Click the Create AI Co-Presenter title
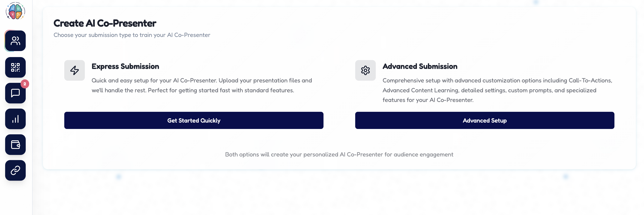Image resolution: width=644 pixels, height=215 pixels. point(105,23)
